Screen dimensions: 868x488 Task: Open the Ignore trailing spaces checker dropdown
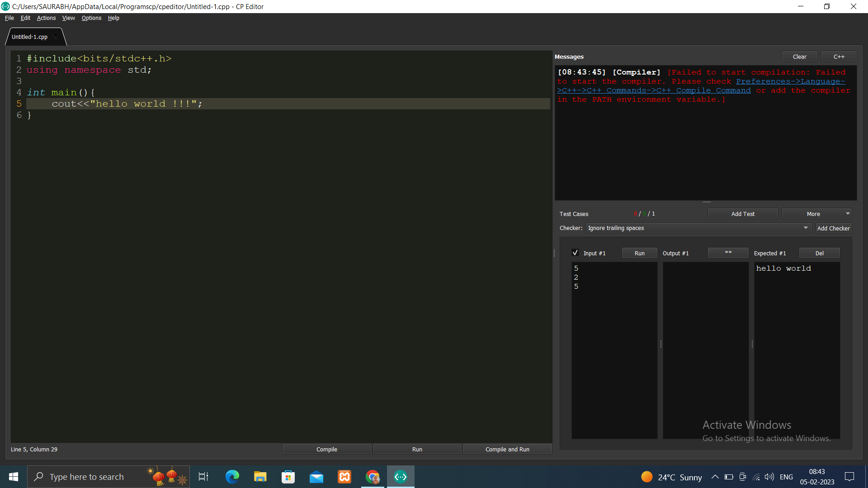click(698, 228)
